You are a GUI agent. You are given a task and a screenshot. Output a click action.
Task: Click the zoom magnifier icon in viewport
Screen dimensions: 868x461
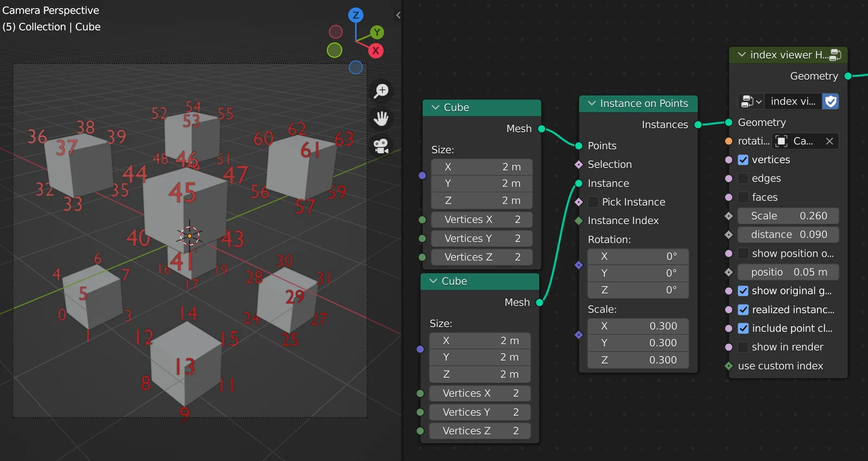(381, 91)
